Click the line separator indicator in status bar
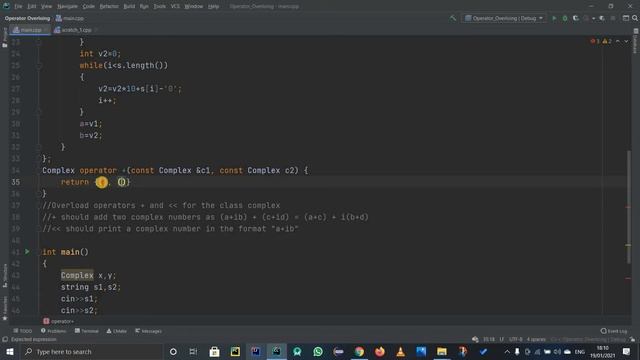The height and width of the screenshot is (360, 640). tap(502, 339)
